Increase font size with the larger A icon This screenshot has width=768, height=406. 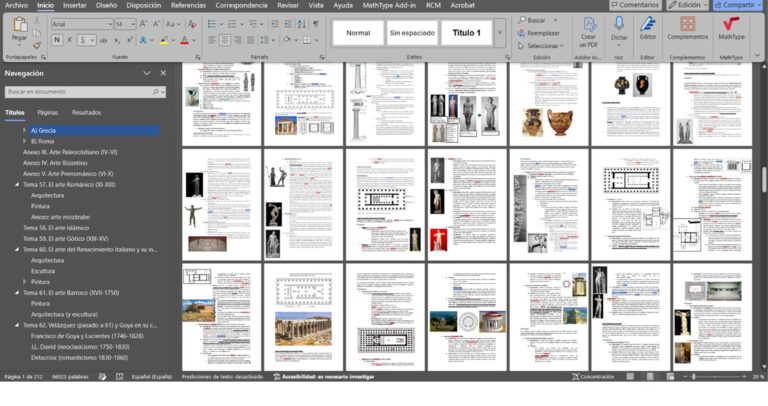(x=143, y=24)
